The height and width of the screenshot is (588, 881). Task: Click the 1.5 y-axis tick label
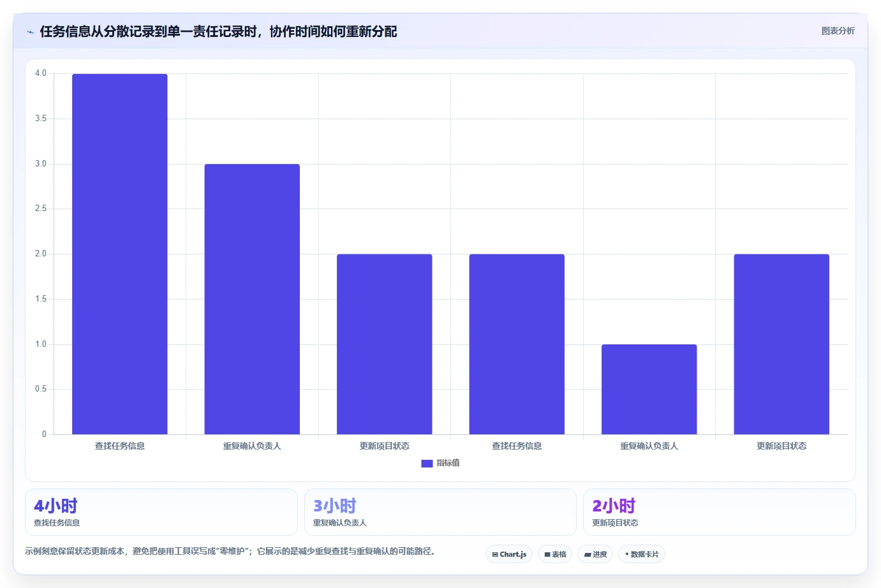point(41,299)
